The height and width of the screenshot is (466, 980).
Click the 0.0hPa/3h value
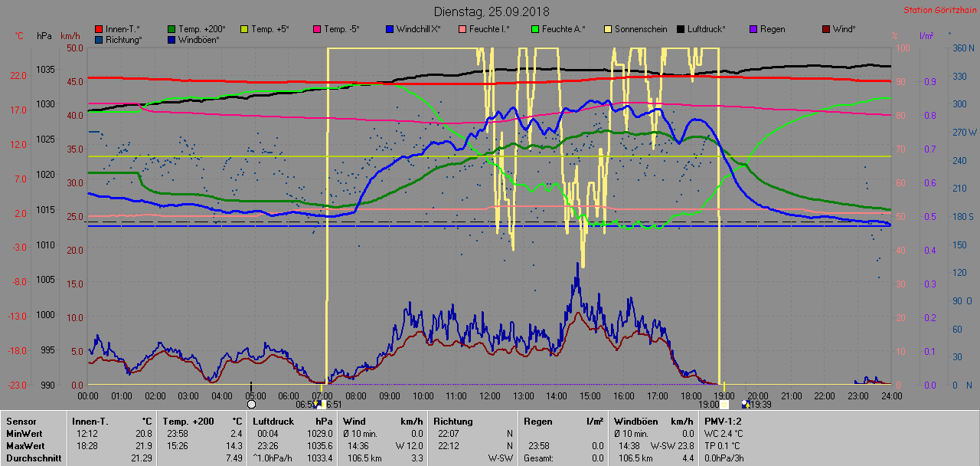tap(725, 458)
